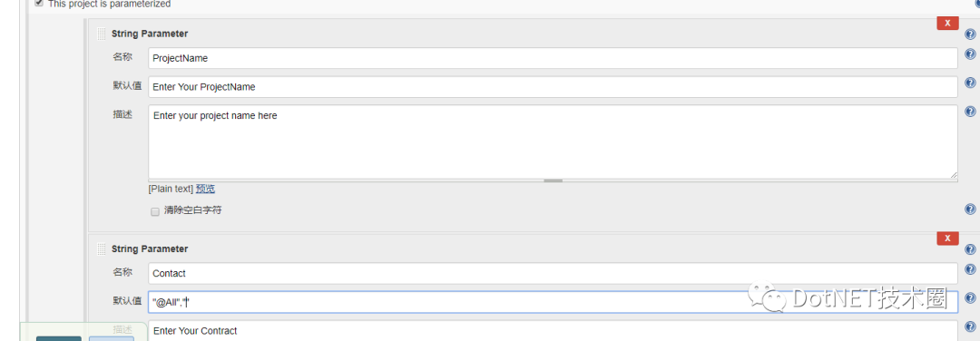Open help for trim whitespace option

coord(970,209)
